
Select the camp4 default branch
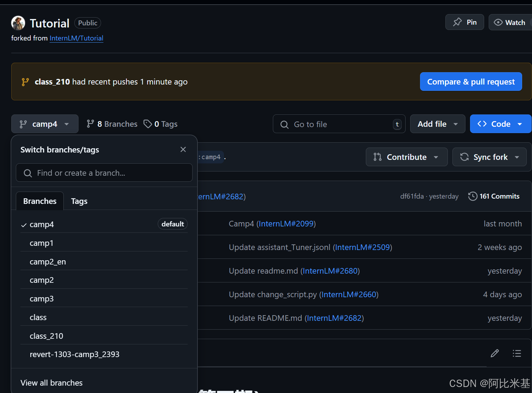click(104, 224)
